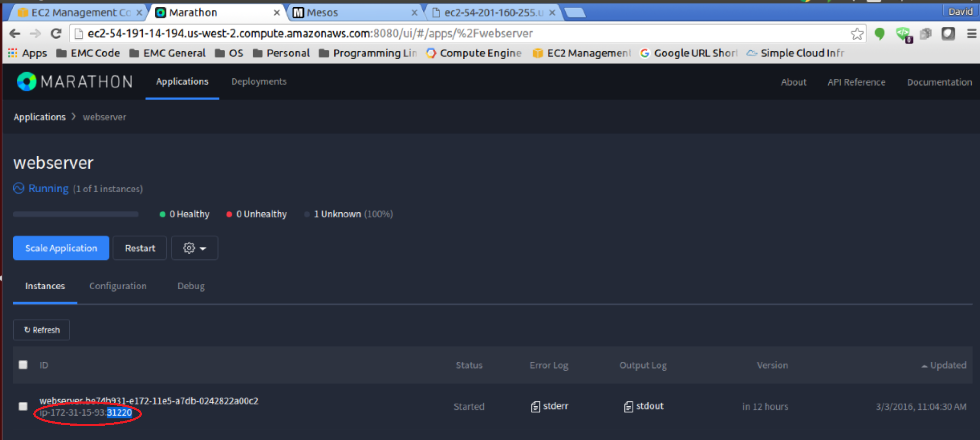Click the Marathon logo icon
Image resolution: width=980 pixels, height=440 pixels.
26,81
